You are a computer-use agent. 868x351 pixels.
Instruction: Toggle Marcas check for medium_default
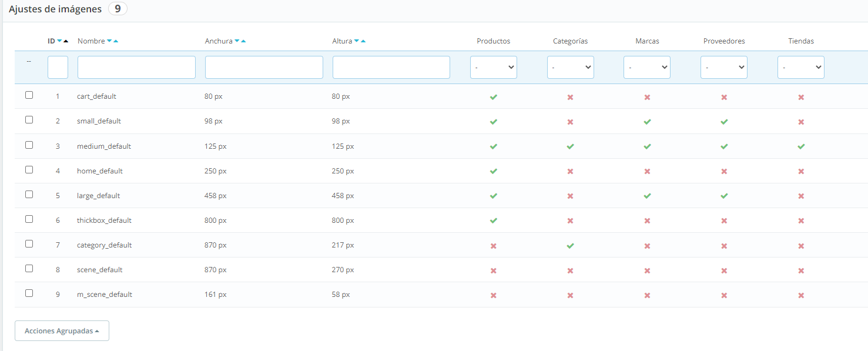(x=647, y=146)
